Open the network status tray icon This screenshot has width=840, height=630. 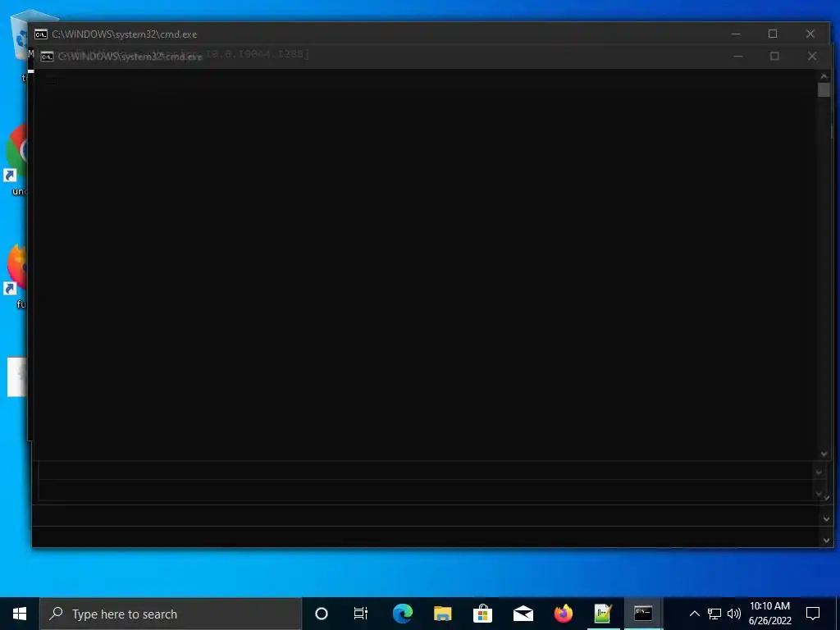coord(714,614)
